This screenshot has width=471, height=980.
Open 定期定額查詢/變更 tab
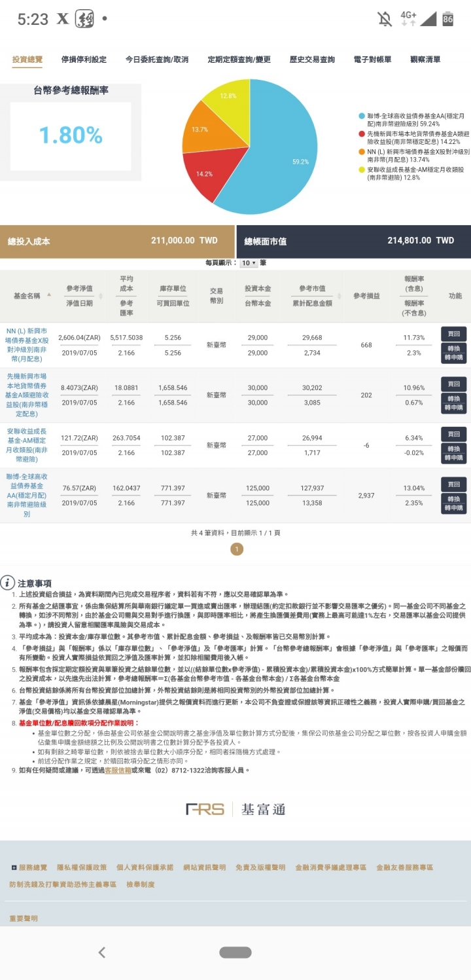pos(239,60)
